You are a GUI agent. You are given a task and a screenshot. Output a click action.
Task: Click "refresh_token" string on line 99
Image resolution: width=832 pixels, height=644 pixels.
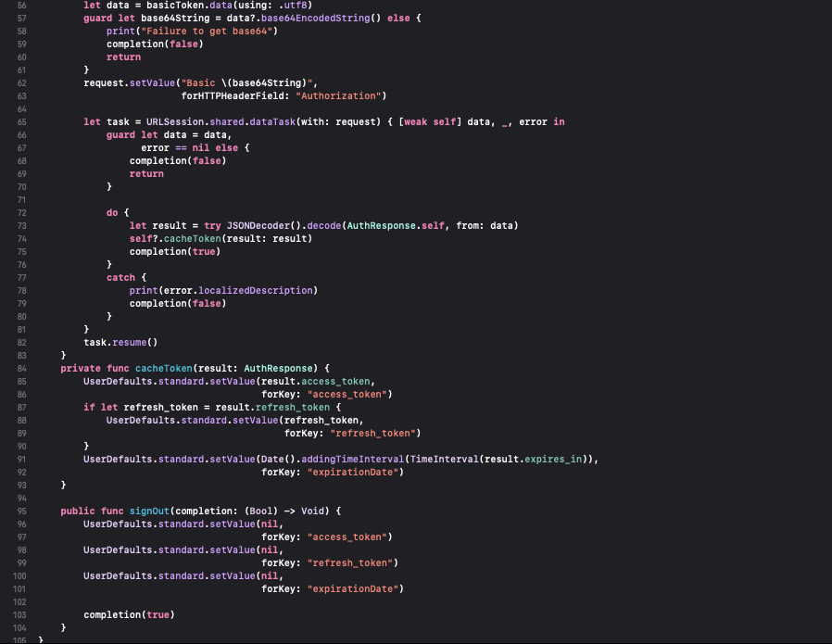click(350, 563)
